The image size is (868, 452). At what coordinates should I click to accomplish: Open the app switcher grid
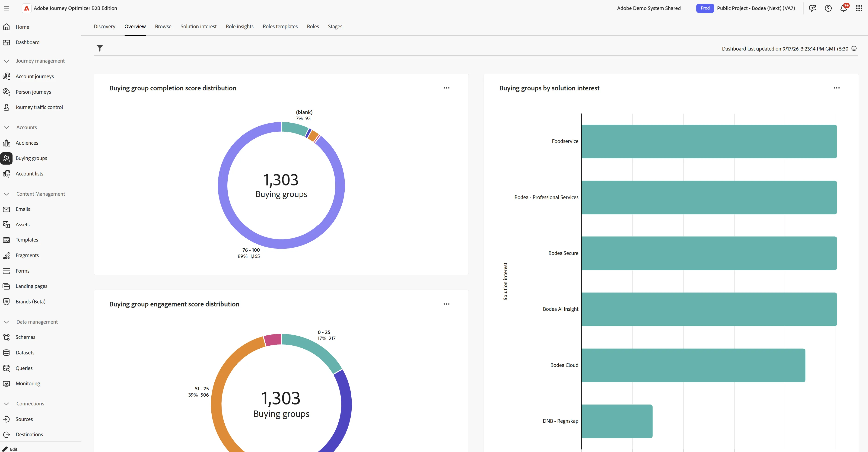(x=859, y=8)
